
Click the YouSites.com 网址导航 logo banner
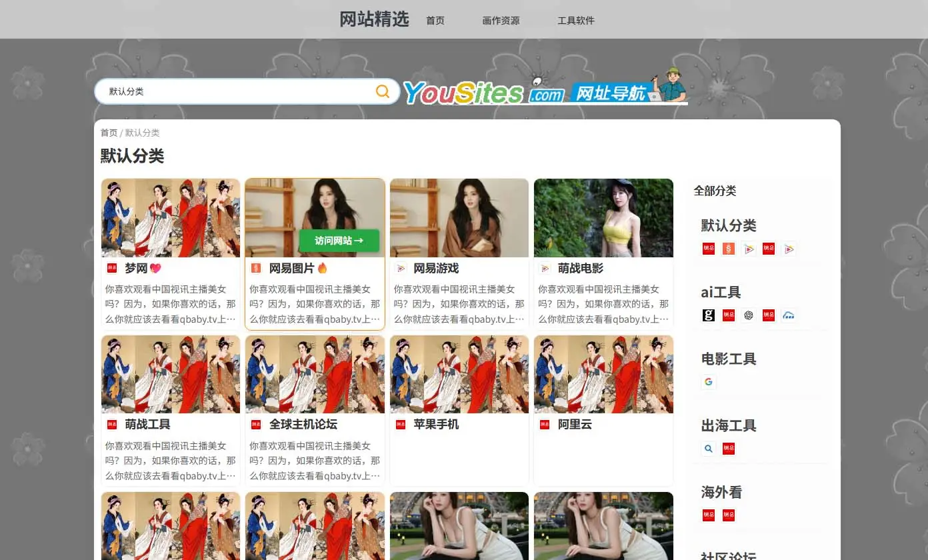pyautogui.click(x=545, y=90)
